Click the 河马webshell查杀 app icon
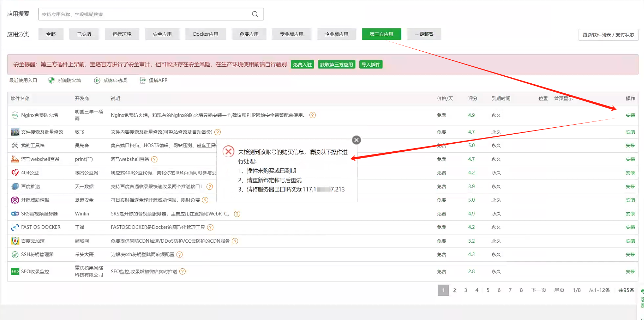Viewport: 644px width, 320px height. click(x=15, y=159)
